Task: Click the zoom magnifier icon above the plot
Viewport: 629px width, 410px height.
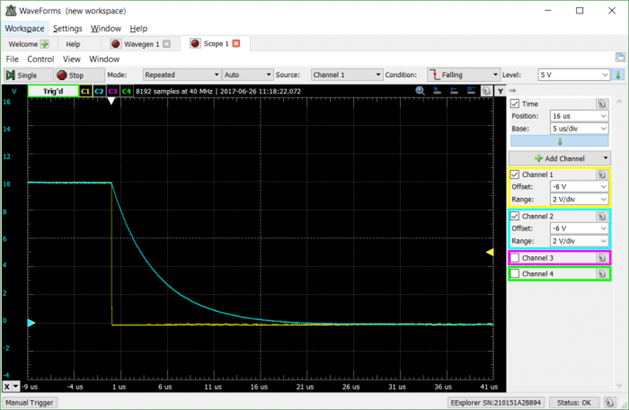Action: pos(421,91)
